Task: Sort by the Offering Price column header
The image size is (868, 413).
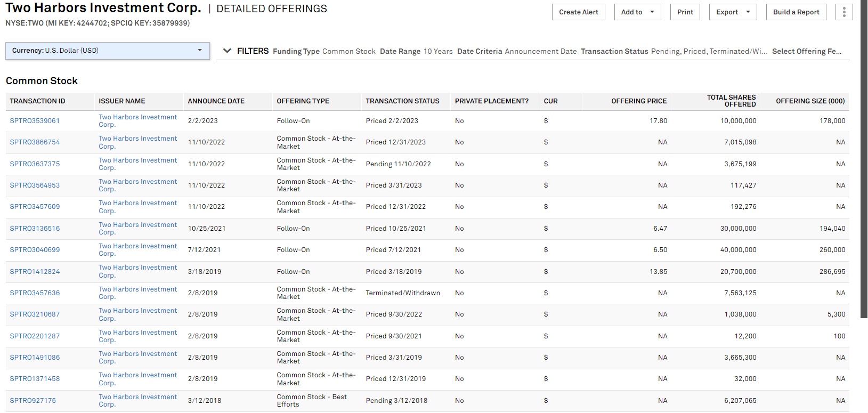Action: tap(638, 101)
